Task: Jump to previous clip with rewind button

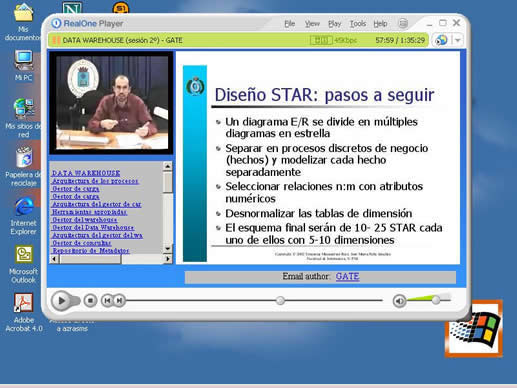Action: (x=107, y=301)
